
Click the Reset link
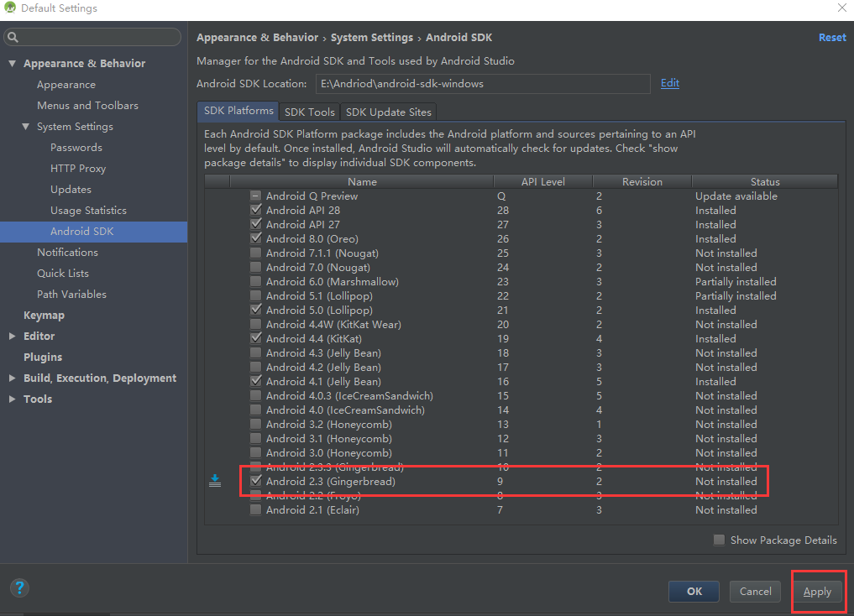831,37
